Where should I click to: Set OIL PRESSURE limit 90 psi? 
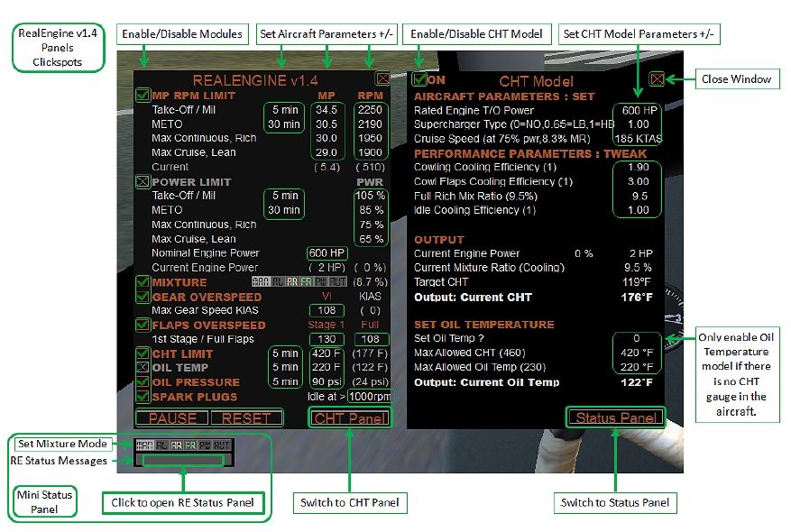coord(327,381)
